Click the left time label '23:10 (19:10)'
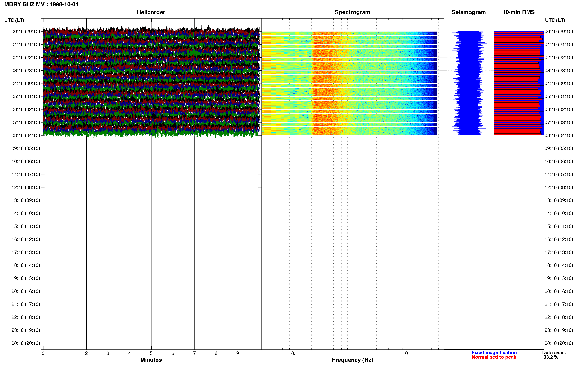The height and width of the screenshot is (368, 588). click(26, 330)
